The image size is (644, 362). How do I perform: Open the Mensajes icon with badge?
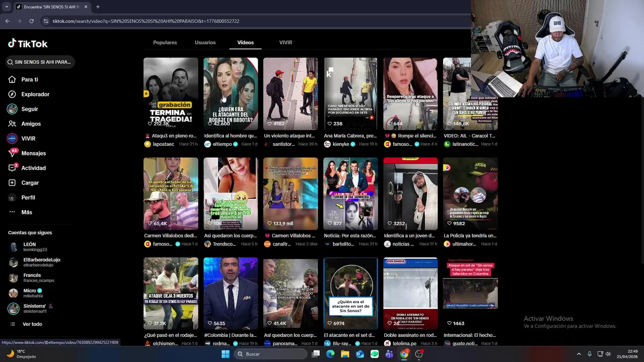pos(12,153)
